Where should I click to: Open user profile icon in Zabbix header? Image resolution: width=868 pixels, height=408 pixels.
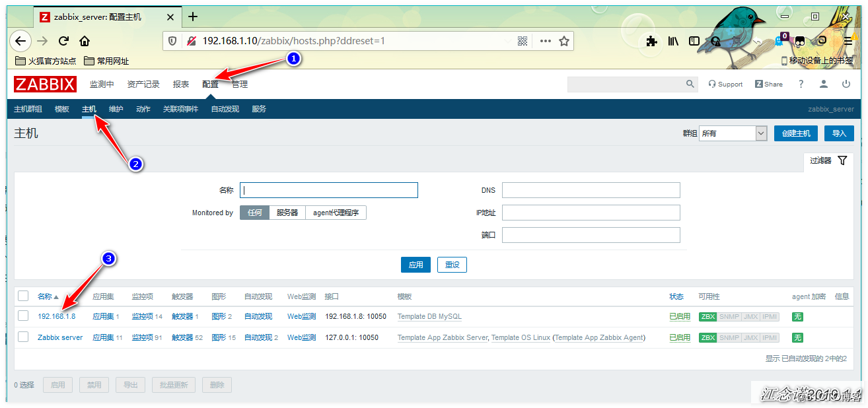tap(824, 84)
